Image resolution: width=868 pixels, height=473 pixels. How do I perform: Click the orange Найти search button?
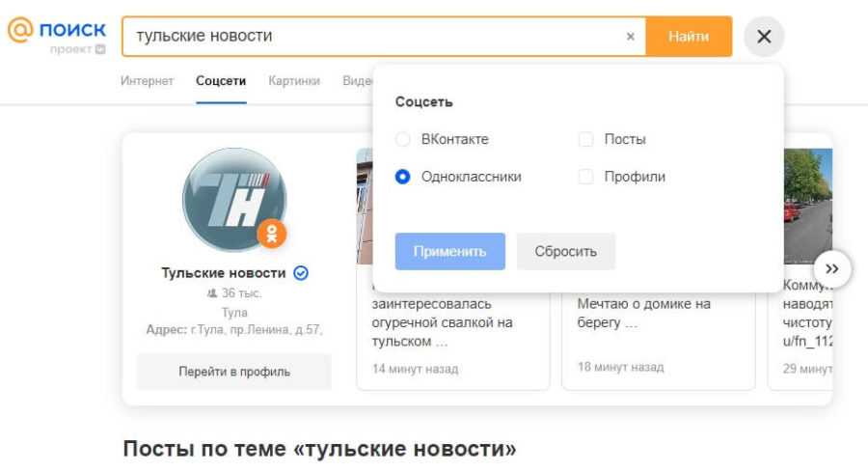point(689,37)
